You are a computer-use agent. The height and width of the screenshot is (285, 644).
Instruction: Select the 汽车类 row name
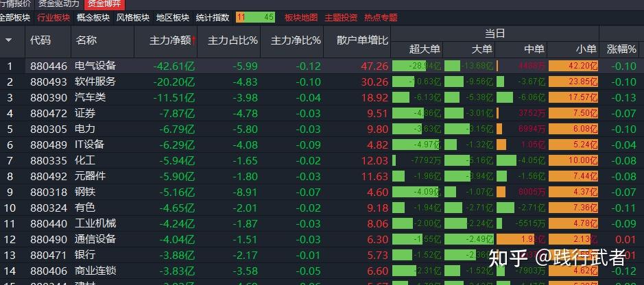click(90, 97)
